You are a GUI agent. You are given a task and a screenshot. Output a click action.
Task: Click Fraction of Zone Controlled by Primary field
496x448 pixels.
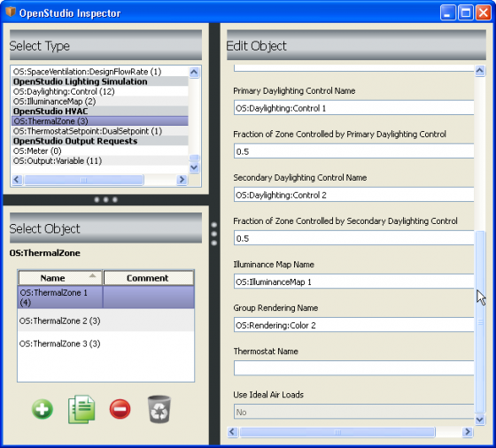(x=353, y=151)
